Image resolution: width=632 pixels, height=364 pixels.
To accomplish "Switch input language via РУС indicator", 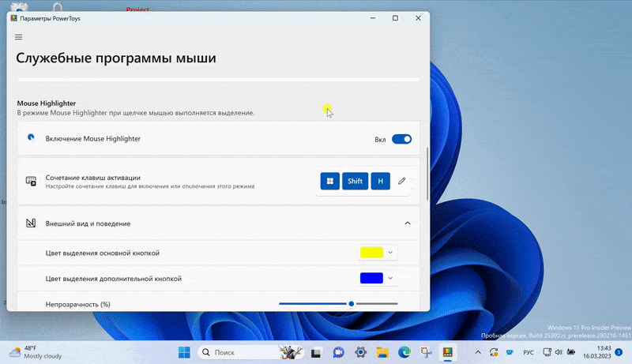I will click(529, 352).
